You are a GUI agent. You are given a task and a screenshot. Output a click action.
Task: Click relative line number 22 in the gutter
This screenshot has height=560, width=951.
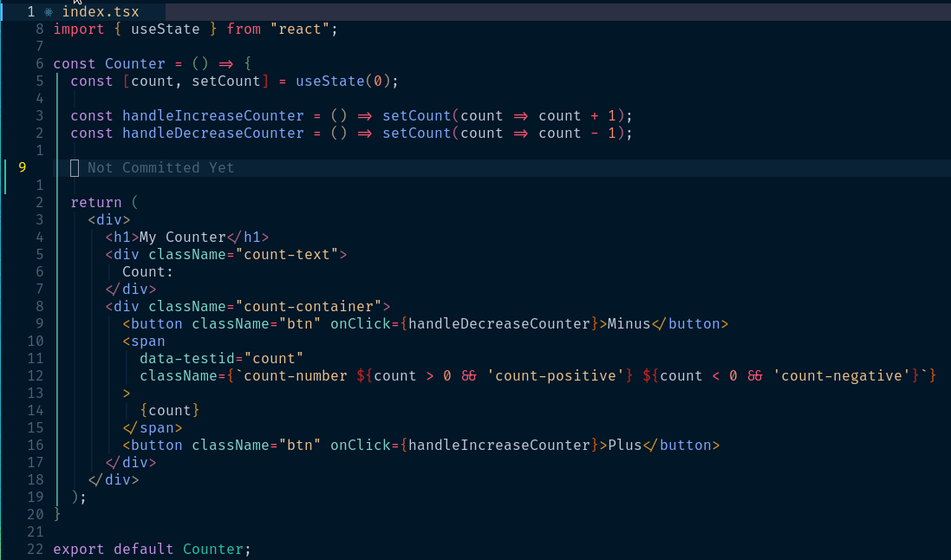pos(36,549)
